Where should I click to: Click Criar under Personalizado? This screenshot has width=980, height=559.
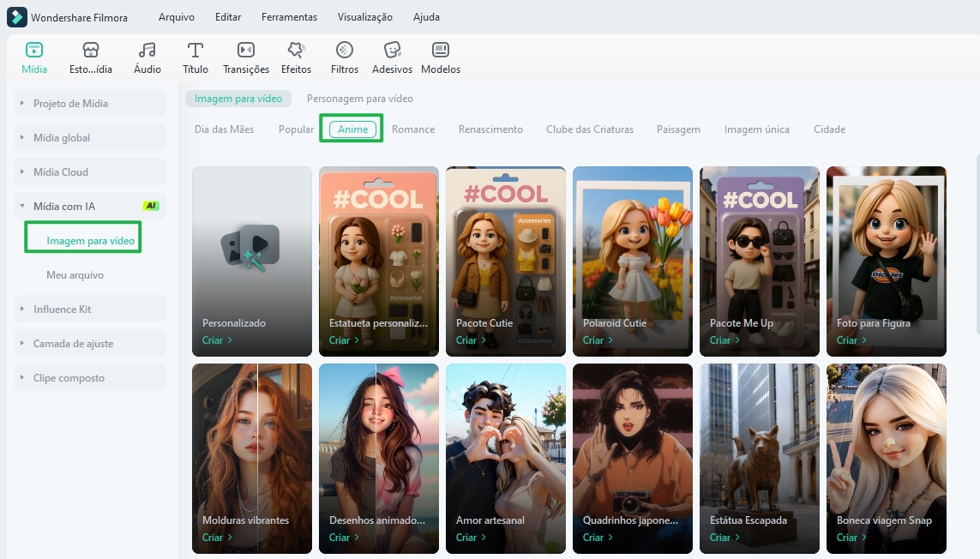point(218,340)
